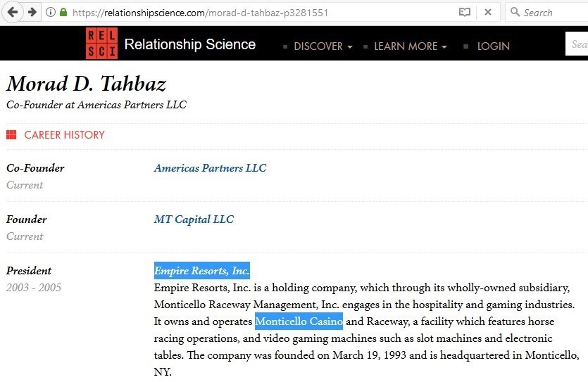
Task: Expand the Learn More dropdown menu
Action: pyautogui.click(x=410, y=46)
